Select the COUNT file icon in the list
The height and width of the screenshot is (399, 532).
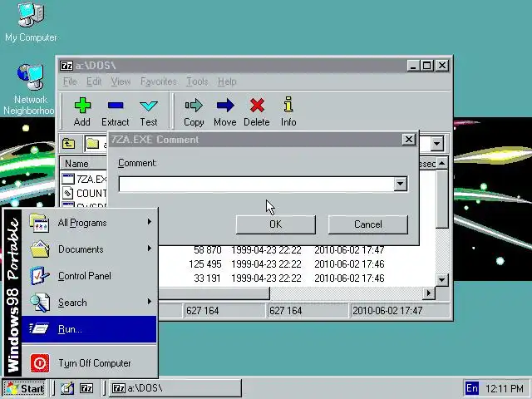pyautogui.click(x=68, y=193)
